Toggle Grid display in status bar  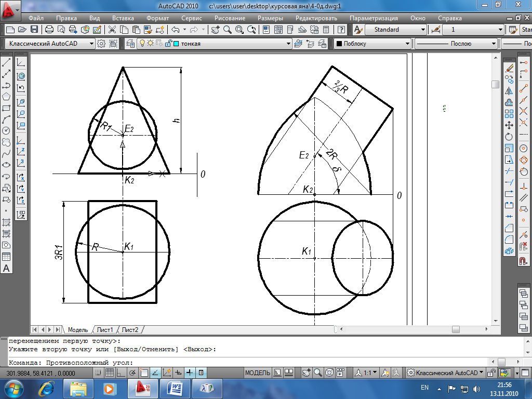click(x=109, y=373)
